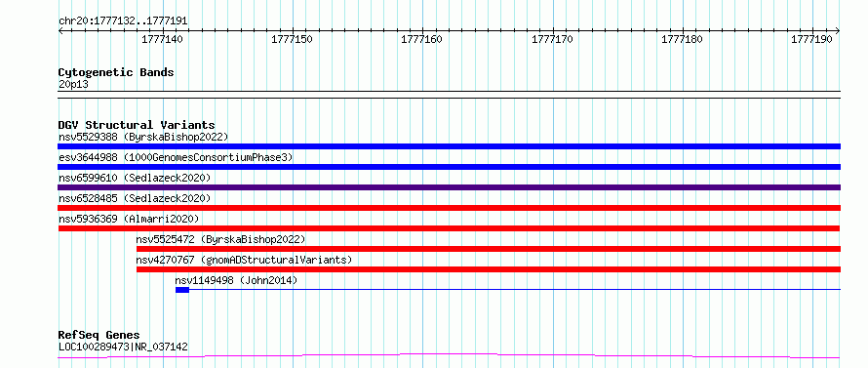Select the purple bar under nsv6599610
The image size is (868, 368).
click(x=449, y=187)
